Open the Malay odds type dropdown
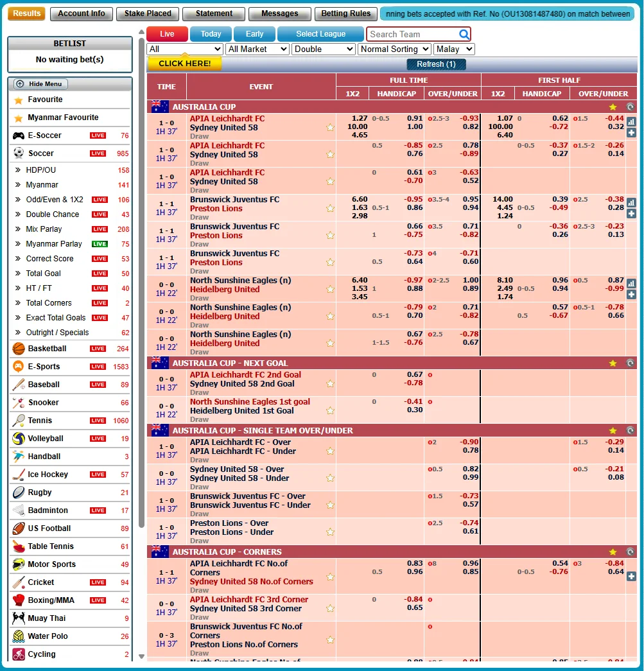The image size is (644, 671). coord(454,49)
